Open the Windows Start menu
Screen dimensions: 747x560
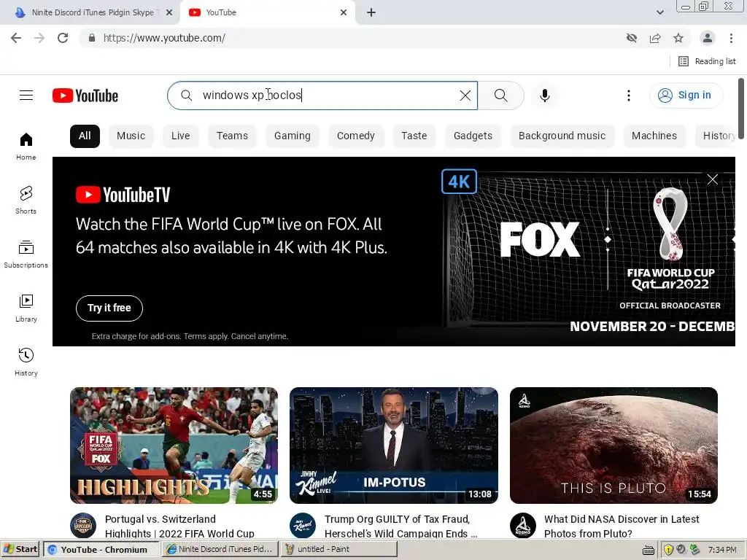click(20, 549)
